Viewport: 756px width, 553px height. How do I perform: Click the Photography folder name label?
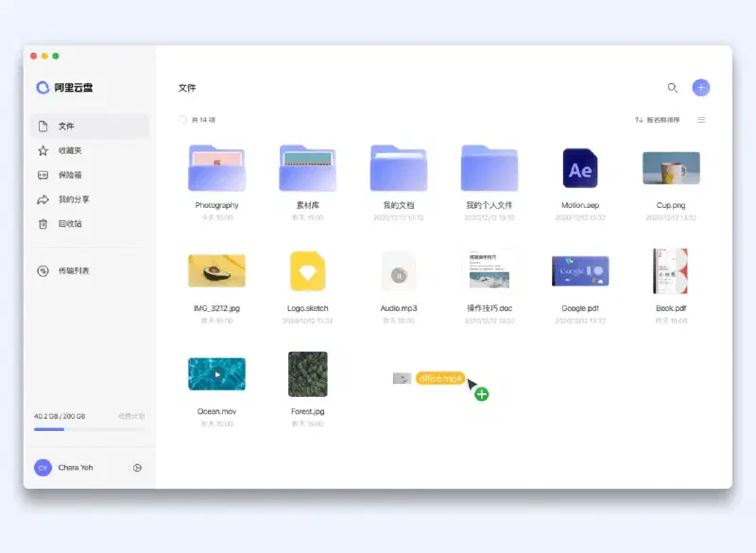217,205
